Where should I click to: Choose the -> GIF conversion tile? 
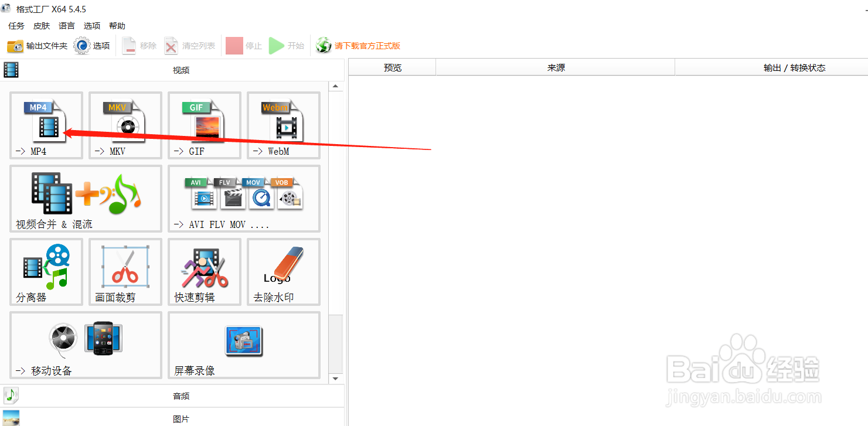[205, 125]
